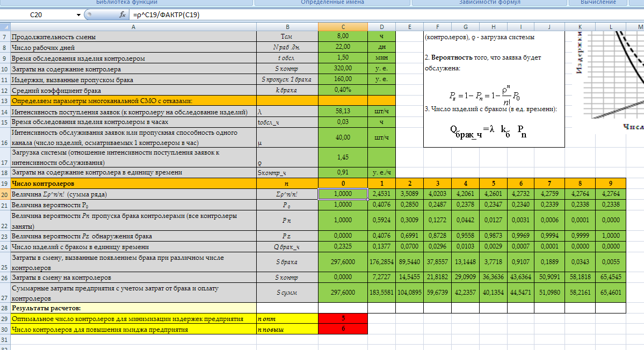Image resolution: width=644 pixels, height=350 pixels.
Task: Click 'n опт' label cell
Action: click(x=287, y=319)
